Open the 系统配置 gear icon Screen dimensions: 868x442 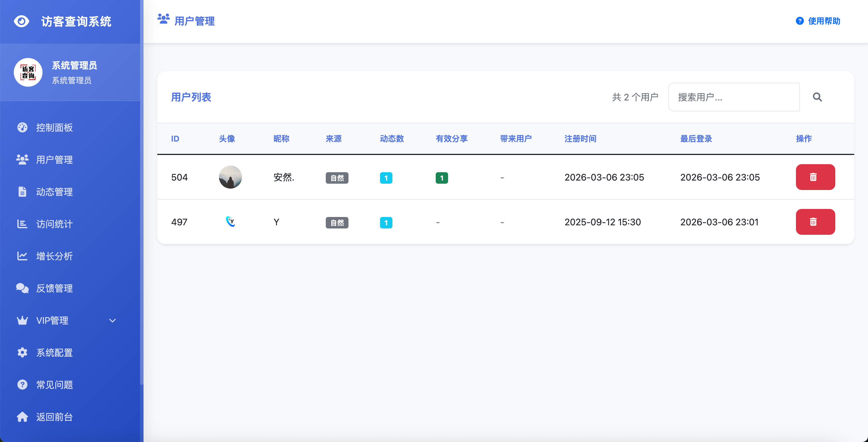click(x=22, y=352)
